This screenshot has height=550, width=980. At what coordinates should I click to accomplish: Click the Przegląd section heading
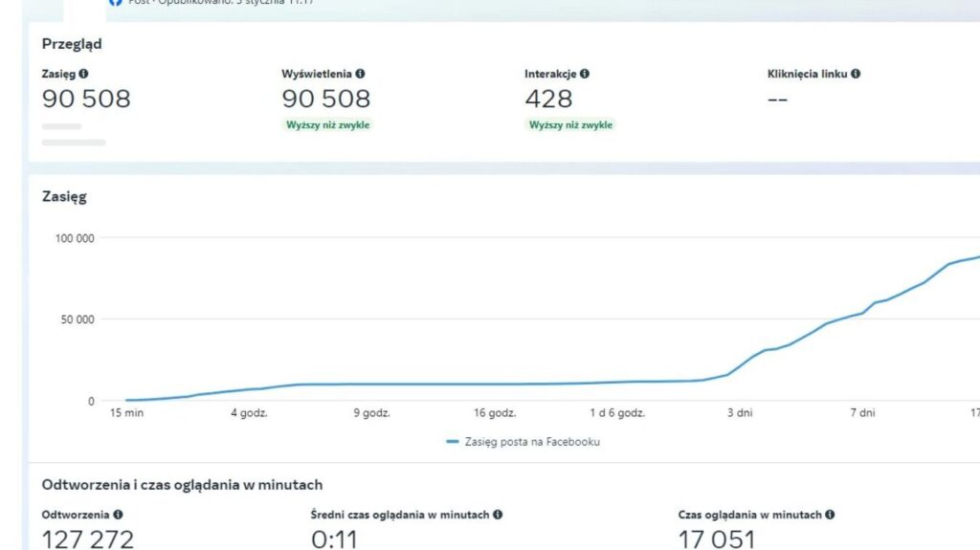pos(72,44)
